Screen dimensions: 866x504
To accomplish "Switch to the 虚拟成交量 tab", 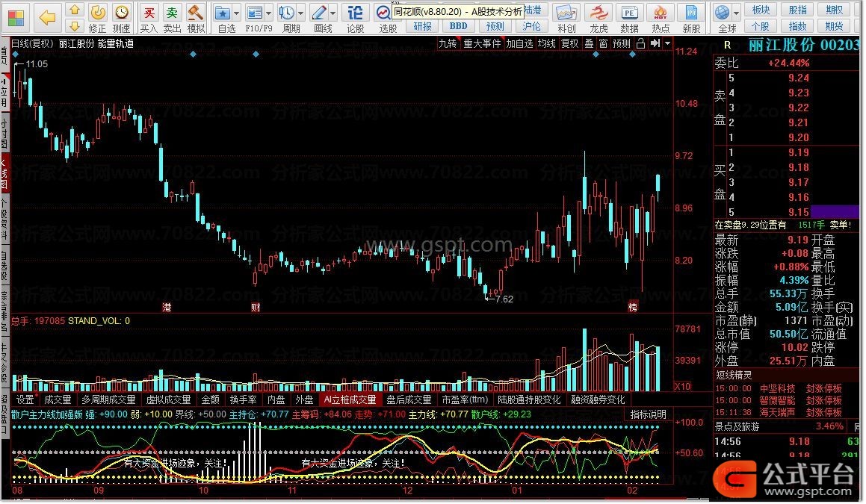I will (x=168, y=399).
